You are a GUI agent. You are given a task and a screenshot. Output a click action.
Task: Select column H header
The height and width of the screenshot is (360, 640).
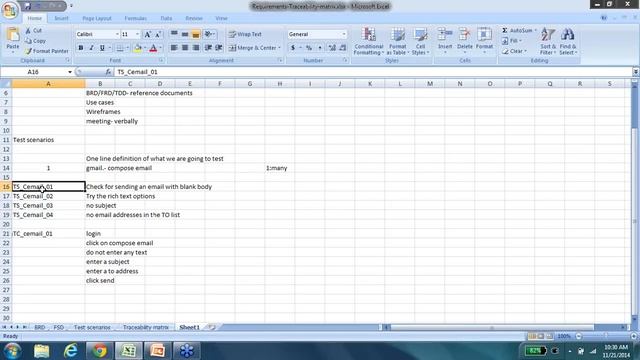(280, 84)
